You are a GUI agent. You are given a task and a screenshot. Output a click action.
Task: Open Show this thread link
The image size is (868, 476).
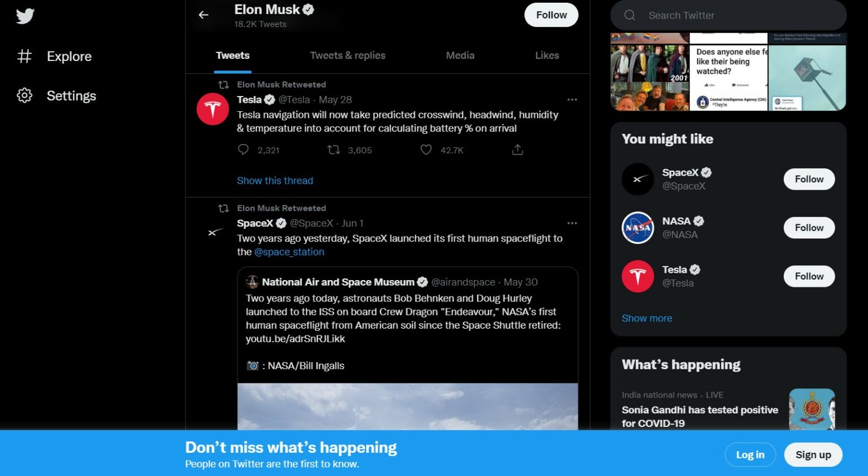pyautogui.click(x=275, y=180)
